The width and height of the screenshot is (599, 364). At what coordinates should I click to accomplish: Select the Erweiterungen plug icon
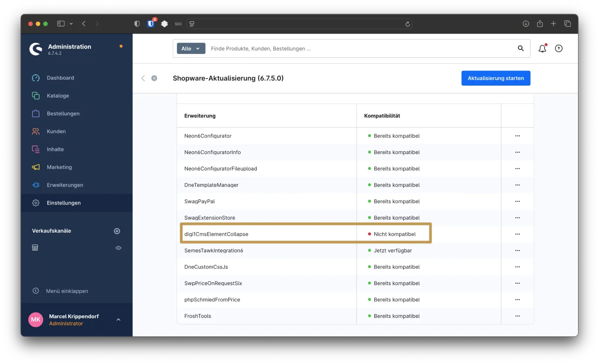pyautogui.click(x=36, y=185)
